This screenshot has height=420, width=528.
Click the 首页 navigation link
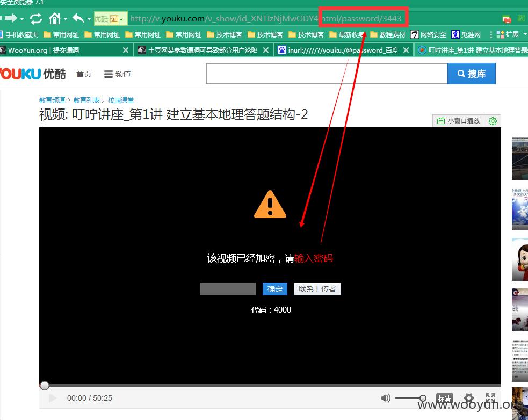click(83, 74)
